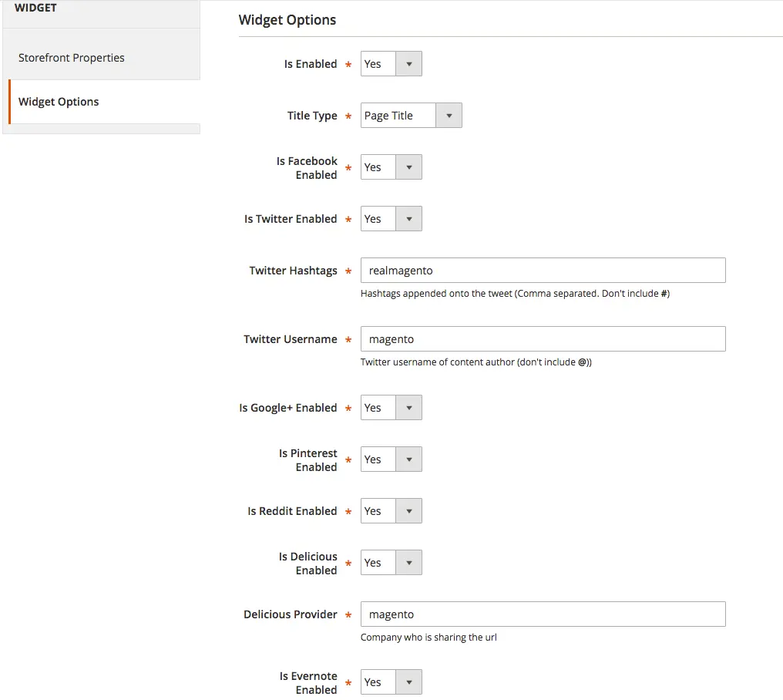
Task: Click the WIDGET sidebar heading
Action: [x=35, y=8]
